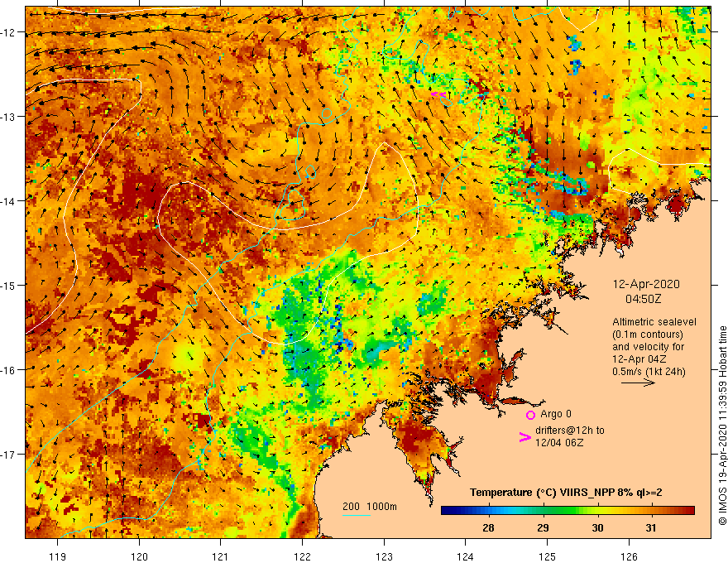Click the 12-Apr-2020 date label

click(646, 284)
